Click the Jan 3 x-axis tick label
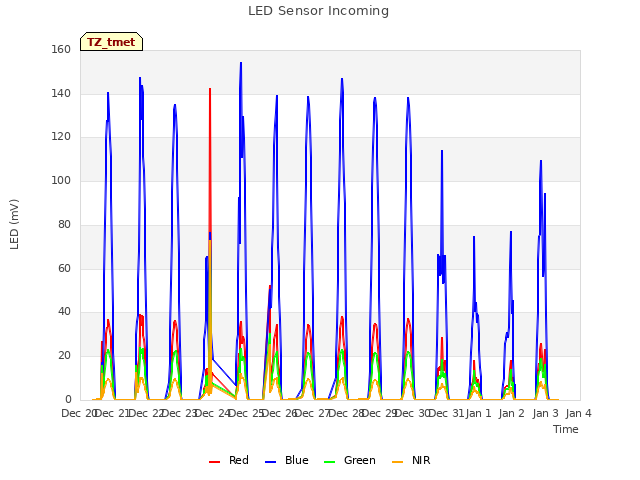This screenshot has width=640, height=480. coord(545,413)
